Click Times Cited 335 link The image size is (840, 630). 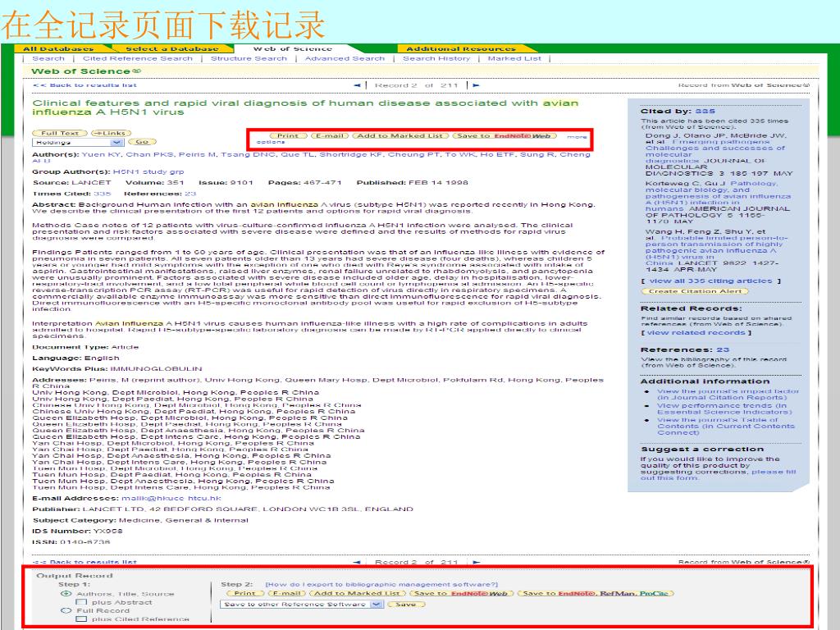103,194
